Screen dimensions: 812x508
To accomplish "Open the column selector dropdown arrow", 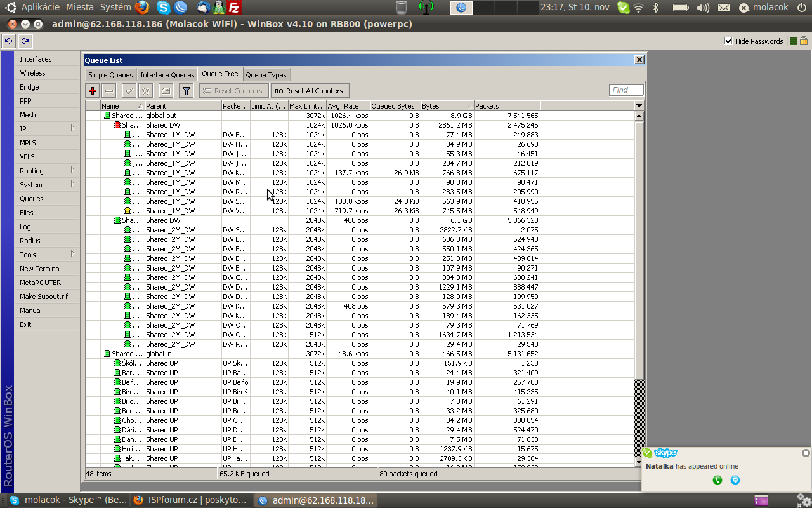I will pyautogui.click(x=639, y=105).
